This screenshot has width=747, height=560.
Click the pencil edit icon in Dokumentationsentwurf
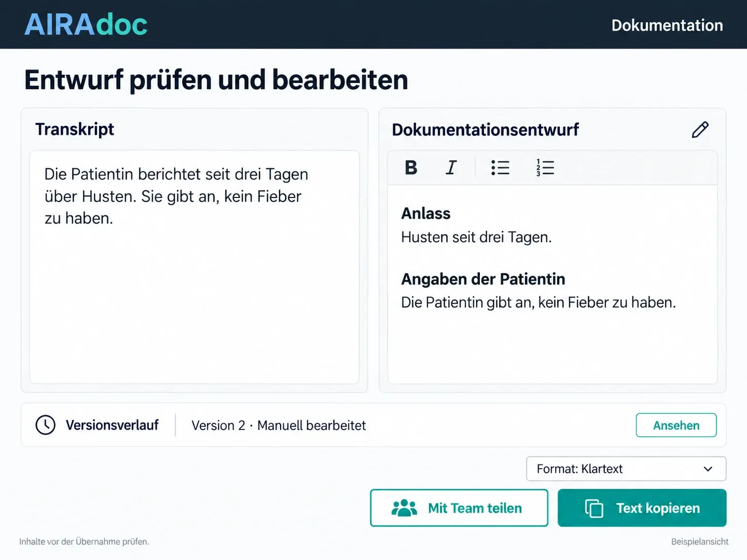700,129
